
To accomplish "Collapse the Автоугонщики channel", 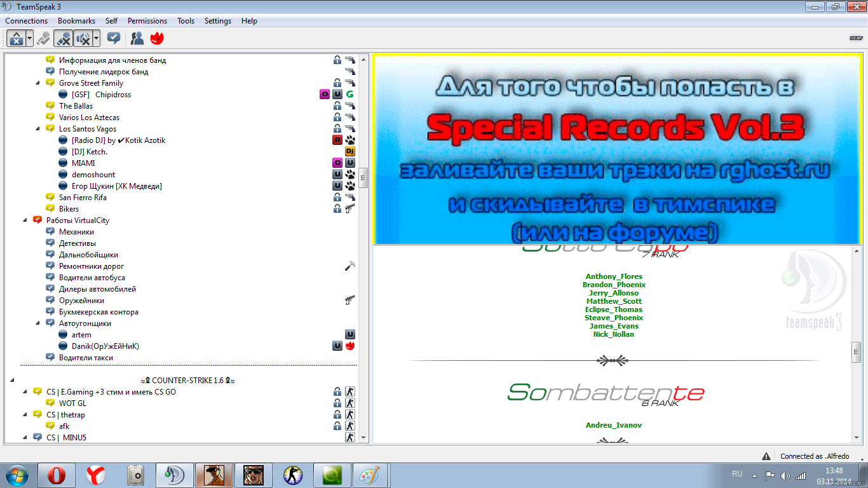I will 37,323.
